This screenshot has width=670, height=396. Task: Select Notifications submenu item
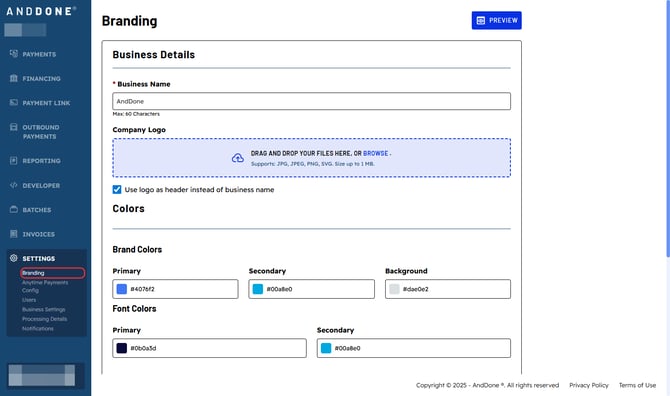38,329
